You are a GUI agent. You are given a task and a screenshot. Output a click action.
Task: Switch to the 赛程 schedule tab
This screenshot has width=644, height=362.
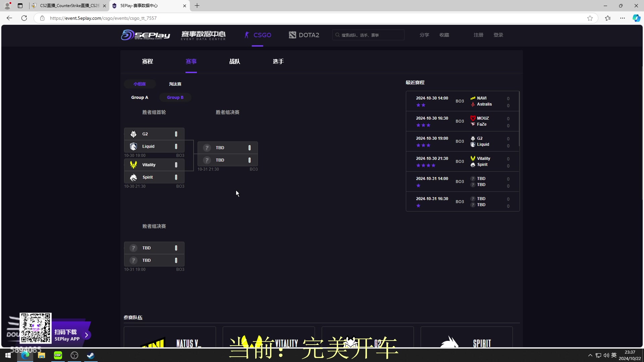(148, 61)
